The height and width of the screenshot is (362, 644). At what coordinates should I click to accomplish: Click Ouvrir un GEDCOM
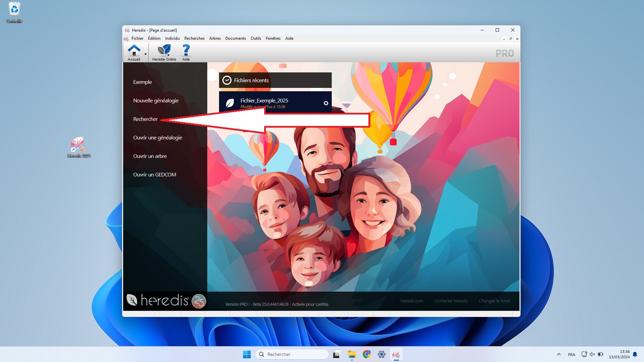click(154, 175)
